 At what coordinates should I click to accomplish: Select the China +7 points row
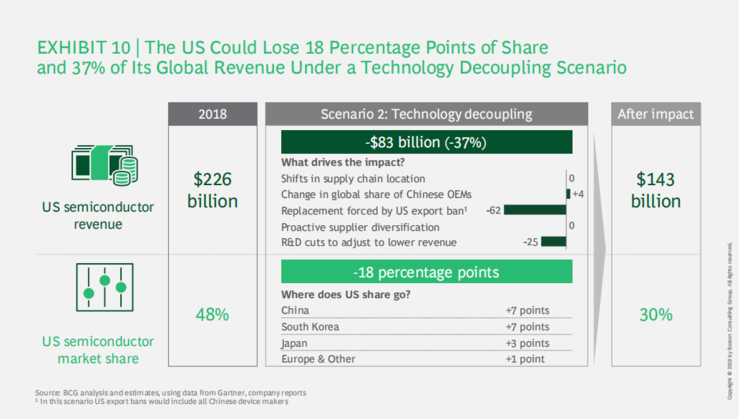425,310
